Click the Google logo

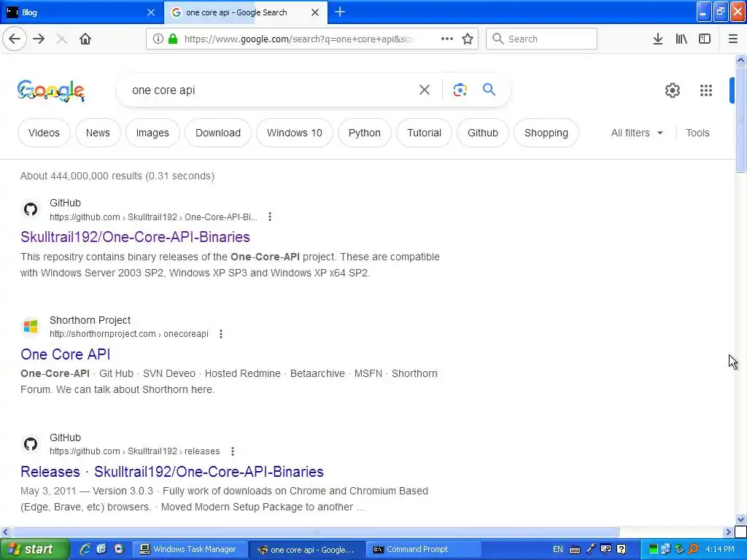51,90
